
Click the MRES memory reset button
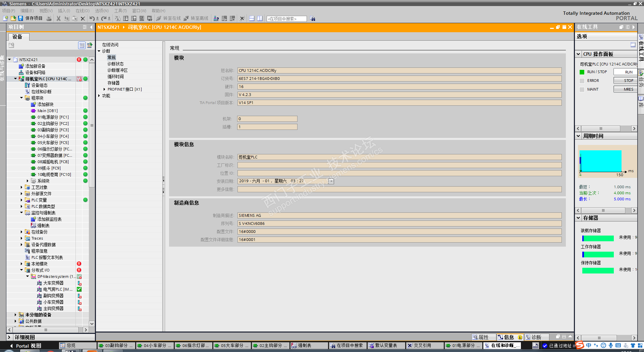[x=625, y=89]
